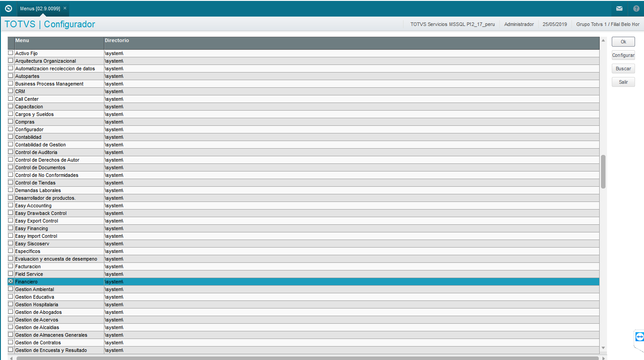Select the Gestion de Abogados row
The height and width of the screenshot is (360, 644).
coord(304,312)
